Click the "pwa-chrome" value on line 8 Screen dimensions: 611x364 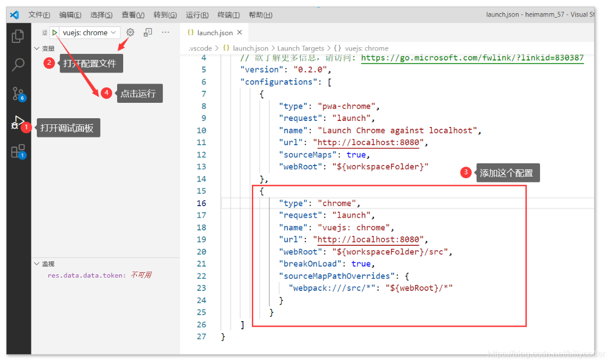pos(346,106)
